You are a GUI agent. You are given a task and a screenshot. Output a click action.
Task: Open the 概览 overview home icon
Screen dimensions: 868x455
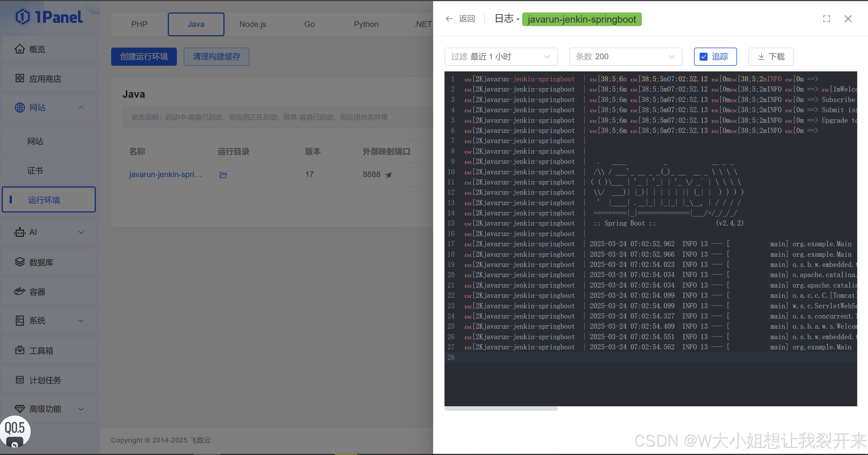[x=20, y=49]
